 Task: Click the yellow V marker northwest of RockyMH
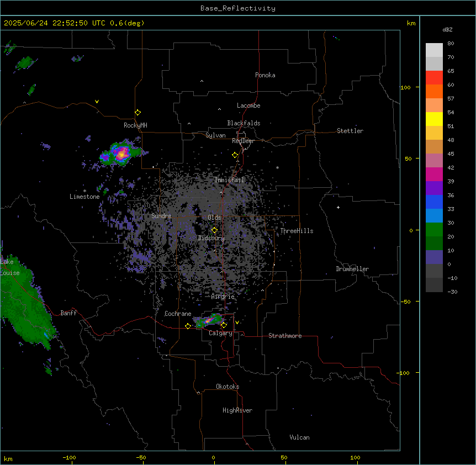(97, 102)
